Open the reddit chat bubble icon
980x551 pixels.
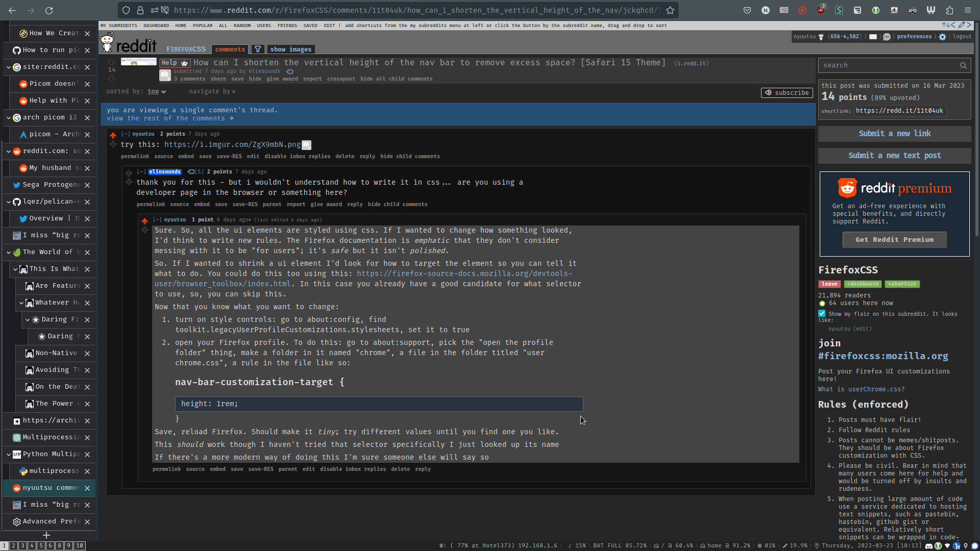pos(887,37)
